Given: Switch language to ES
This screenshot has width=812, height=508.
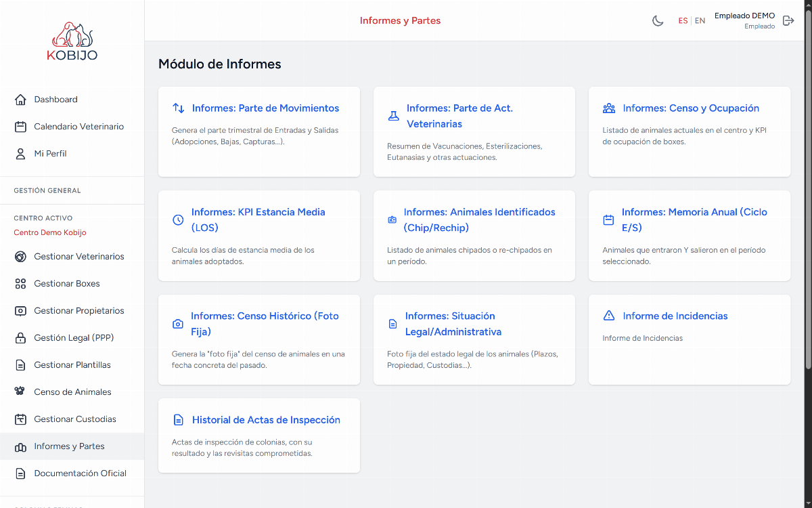Looking at the screenshot, I should pyautogui.click(x=683, y=21).
